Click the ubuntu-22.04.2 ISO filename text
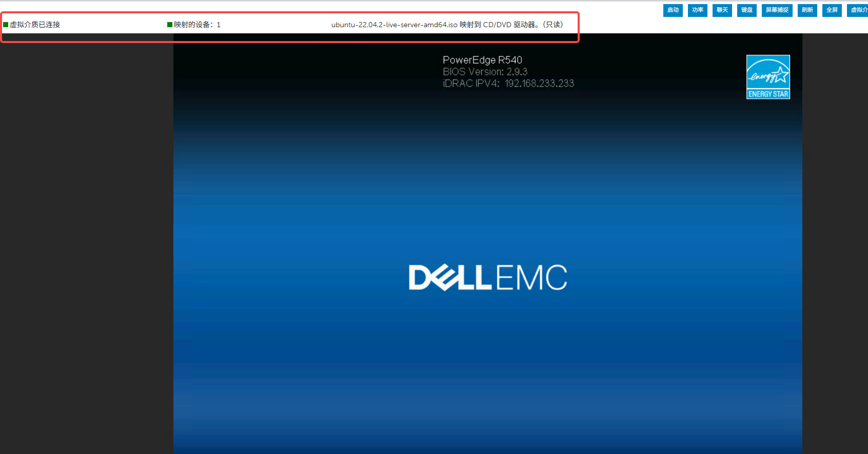The height and width of the screenshot is (454, 868). pyautogui.click(x=394, y=25)
